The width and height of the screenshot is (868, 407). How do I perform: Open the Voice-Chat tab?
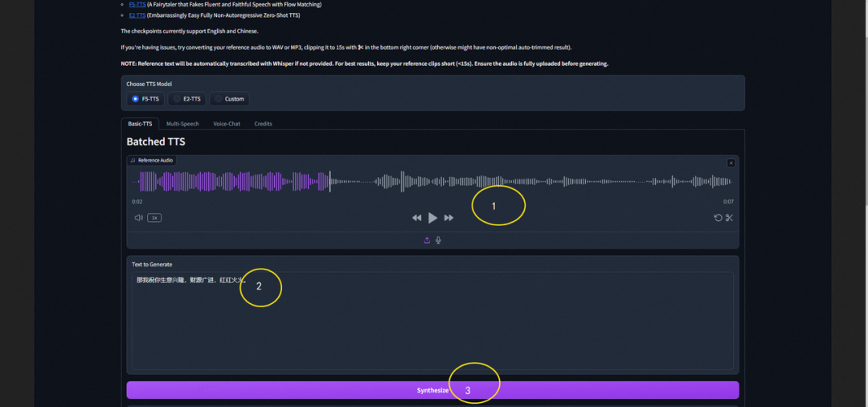click(227, 124)
